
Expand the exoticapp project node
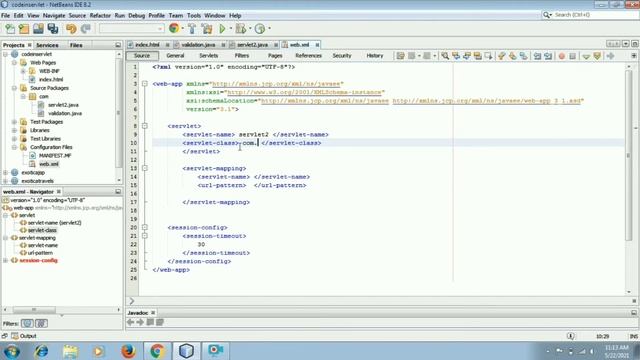point(5,172)
